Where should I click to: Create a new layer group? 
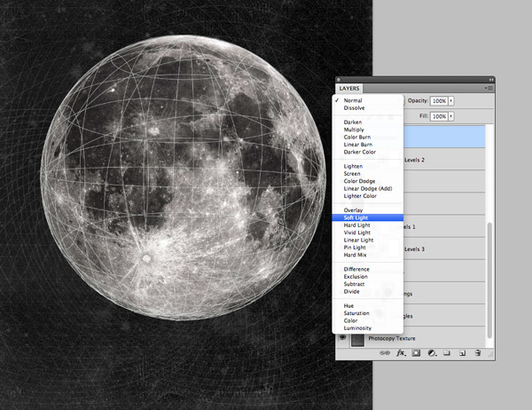pyautogui.click(x=447, y=352)
